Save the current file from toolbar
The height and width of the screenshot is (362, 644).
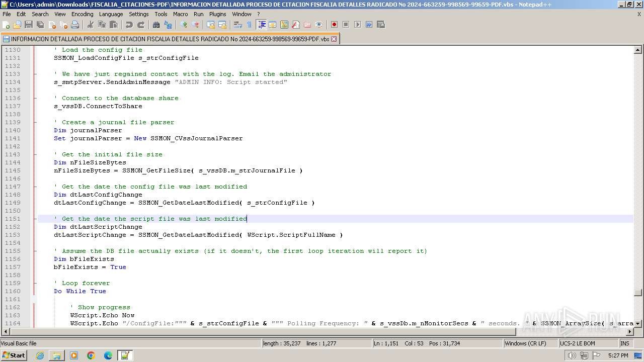click(x=29, y=25)
